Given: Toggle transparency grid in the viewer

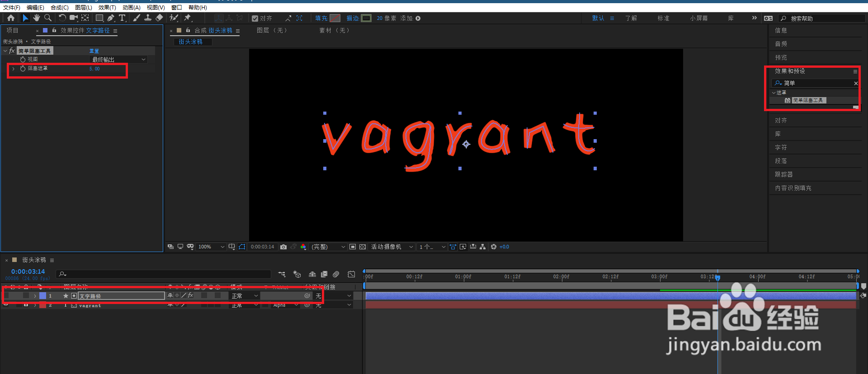Looking at the screenshot, I should 363,247.
